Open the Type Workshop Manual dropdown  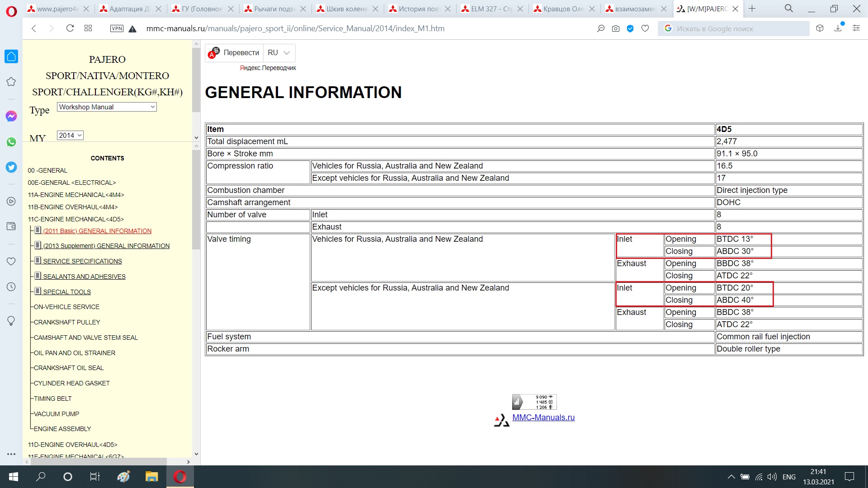(107, 107)
